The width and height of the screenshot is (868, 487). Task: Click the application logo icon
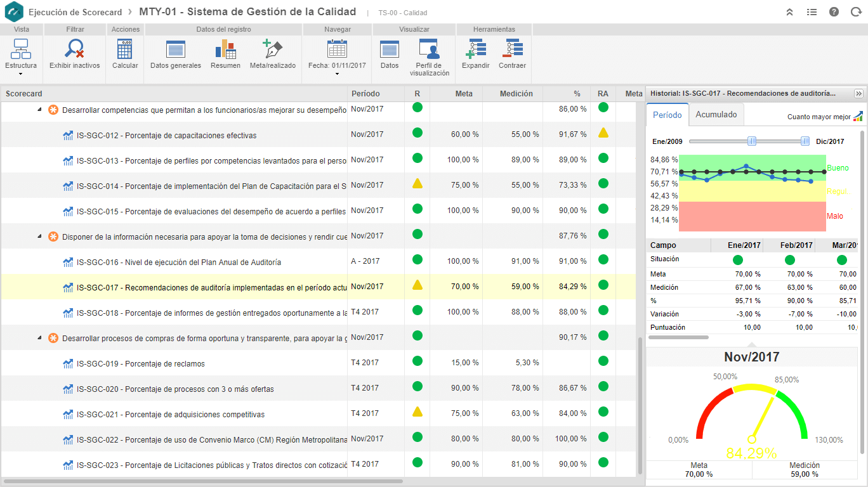coord(13,12)
